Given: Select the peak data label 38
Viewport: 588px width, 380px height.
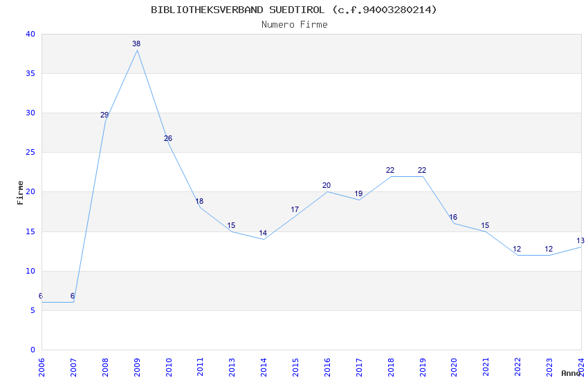Looking at the screenshot, I should 136,44.
